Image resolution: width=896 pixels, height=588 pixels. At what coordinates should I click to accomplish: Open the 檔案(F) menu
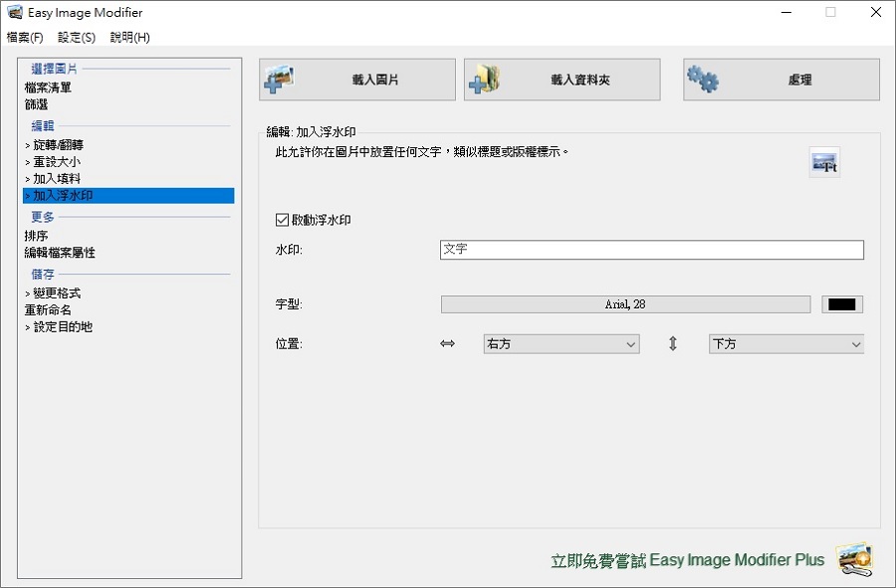click(x=25, y=37)
